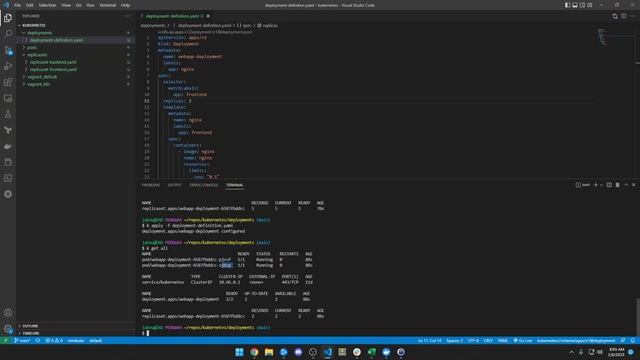Click notifications bell in status bar
The height and width of the screenshot is (360, 640).
point(632,340)
